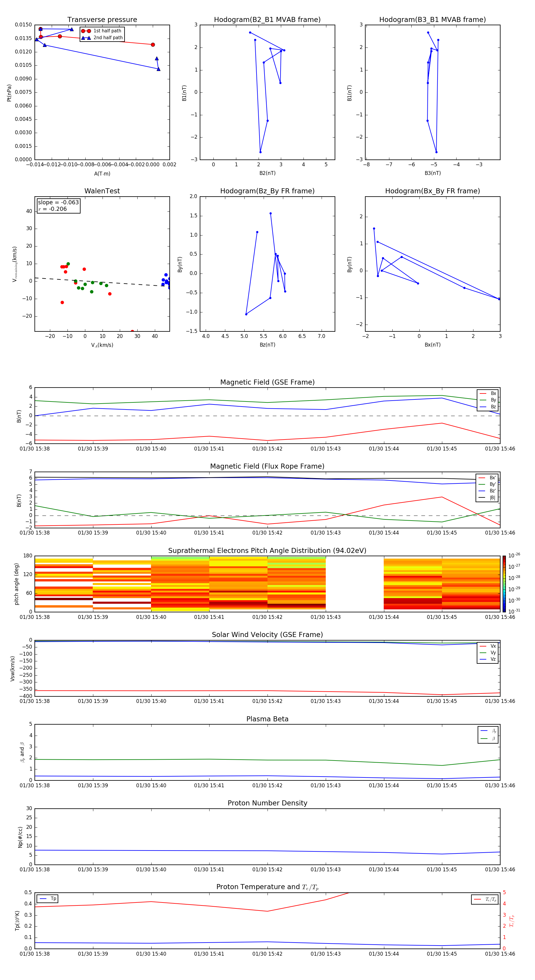Click the "Magnetic Field (GSE Frame)" title
This screenshot has width=535, height=980.
267,382
